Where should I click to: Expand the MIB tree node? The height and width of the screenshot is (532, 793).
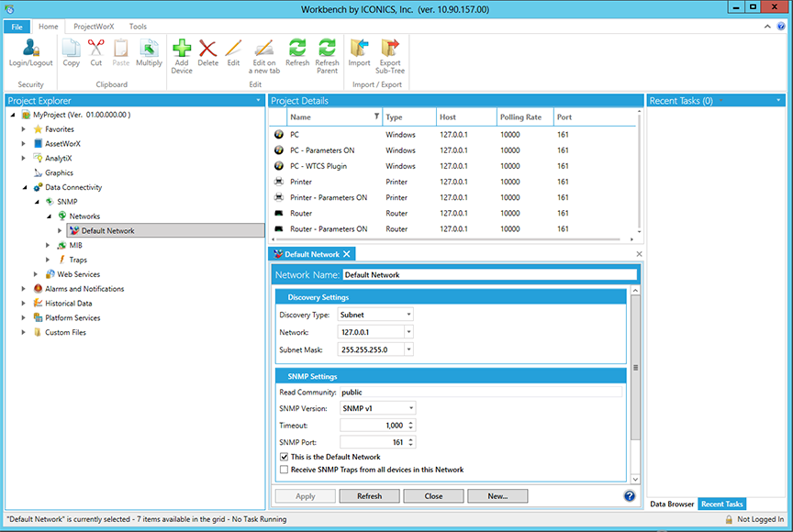click(x=48, y=246)
